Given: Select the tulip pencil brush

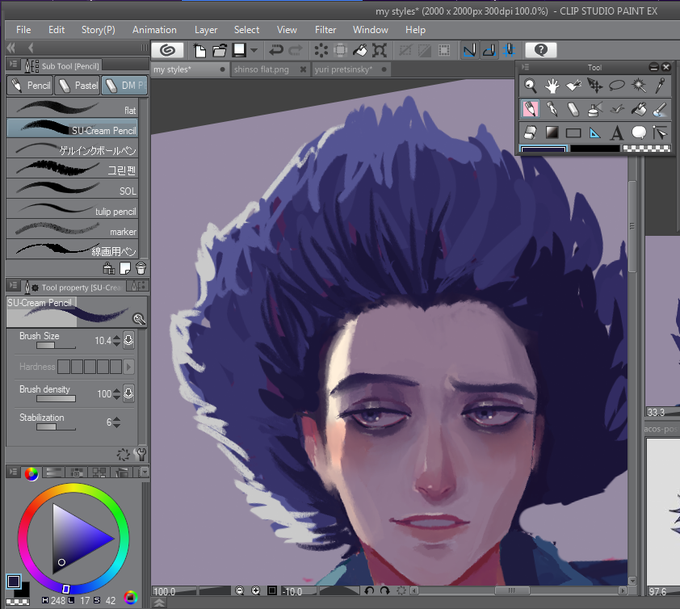Looking at the screenshot, I should (x=72, y=210).
